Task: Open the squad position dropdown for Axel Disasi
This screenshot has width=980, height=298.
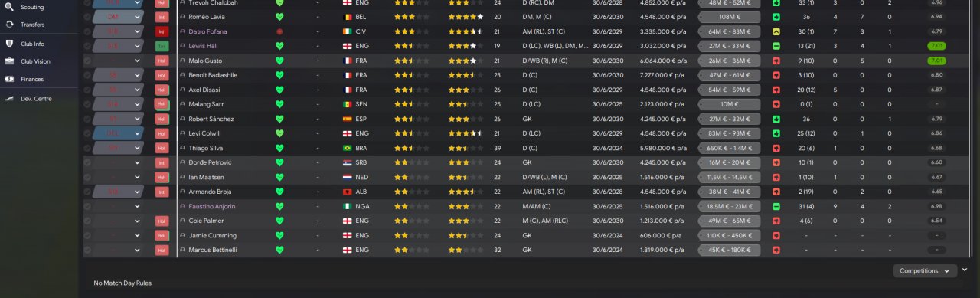Action: [x=118, y=90]
